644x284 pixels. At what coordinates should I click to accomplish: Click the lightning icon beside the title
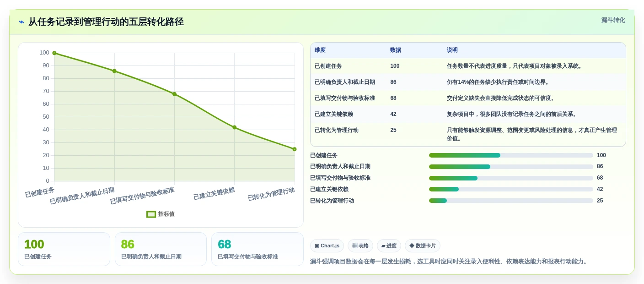click(x=21, y=22)
